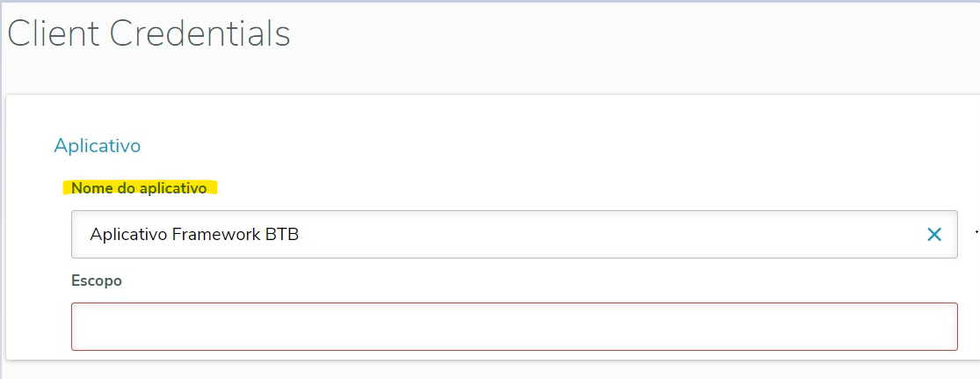Click the small mark right of the application field
The image size is (980, 379).
[976, 233]
